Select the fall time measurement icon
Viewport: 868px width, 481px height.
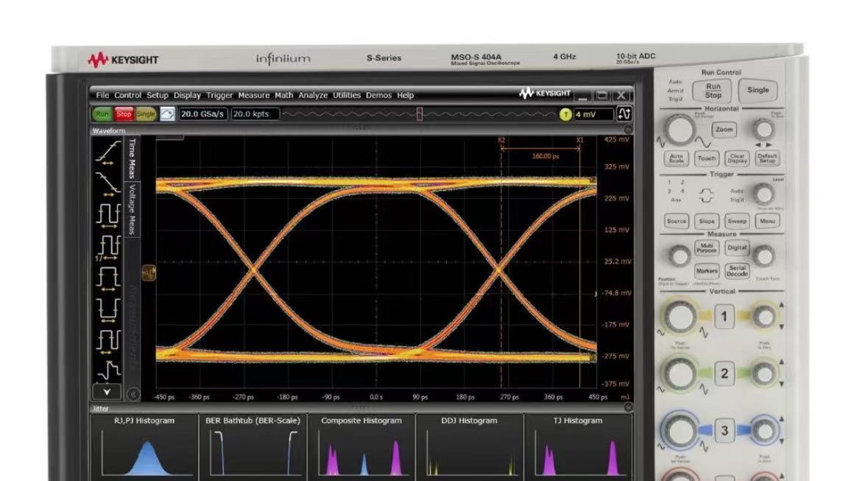click(108, 183)
